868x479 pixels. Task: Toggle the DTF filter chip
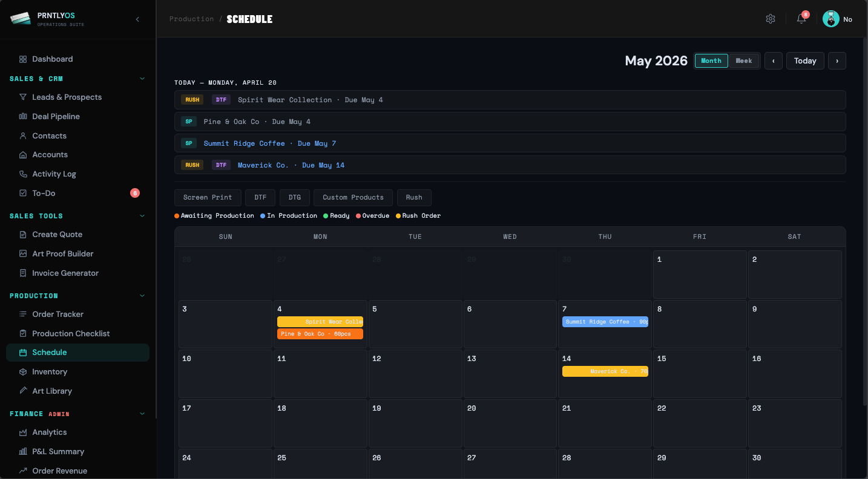[260, 198]
